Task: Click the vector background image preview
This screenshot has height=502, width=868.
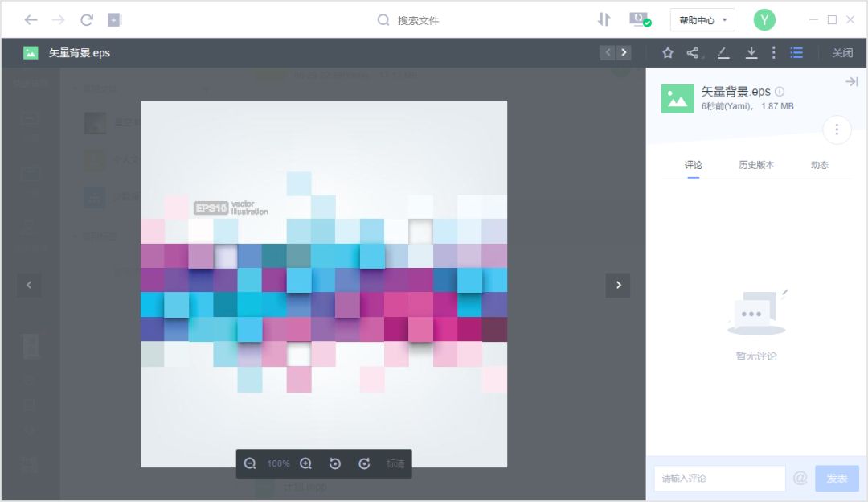Action: coord(324,284)
